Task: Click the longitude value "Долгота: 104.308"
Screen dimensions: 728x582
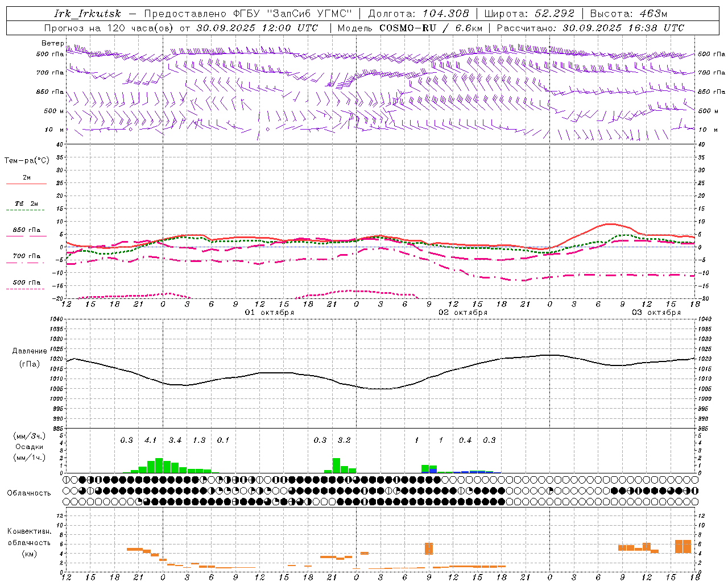Action: click(x=419, y=14)
